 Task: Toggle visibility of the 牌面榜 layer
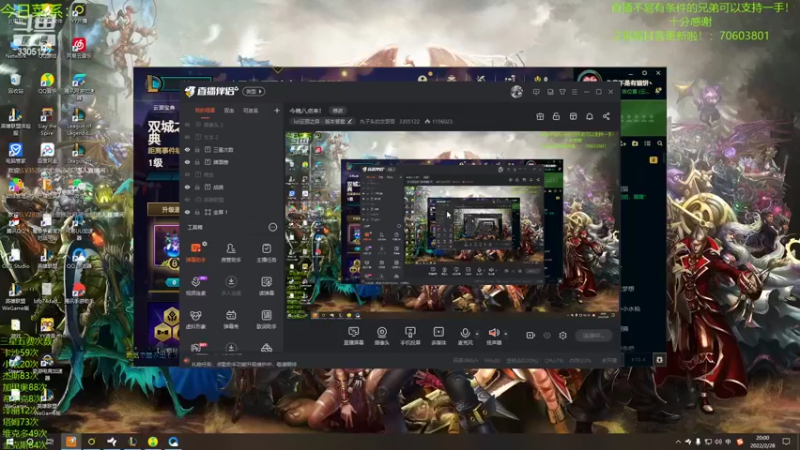[x=187, y=162]
